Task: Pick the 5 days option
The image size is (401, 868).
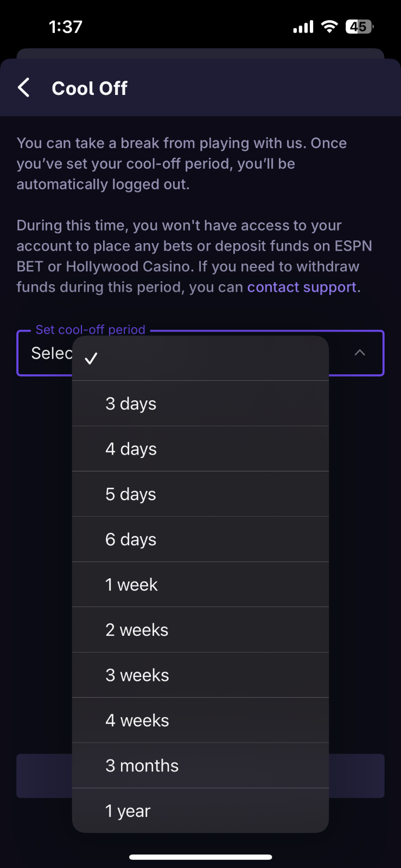Action: pyautogui.click(x=200, y=494)
